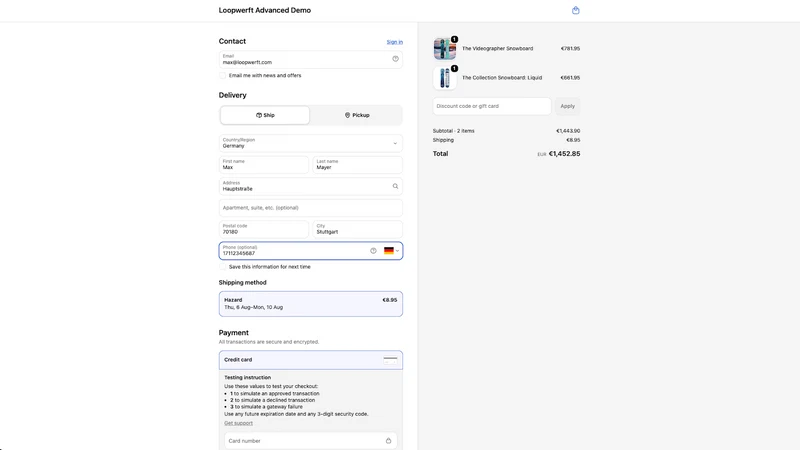Open the Country/Region dropdown
Viewport: 800px width, 450px height.
tap(311, 143)
